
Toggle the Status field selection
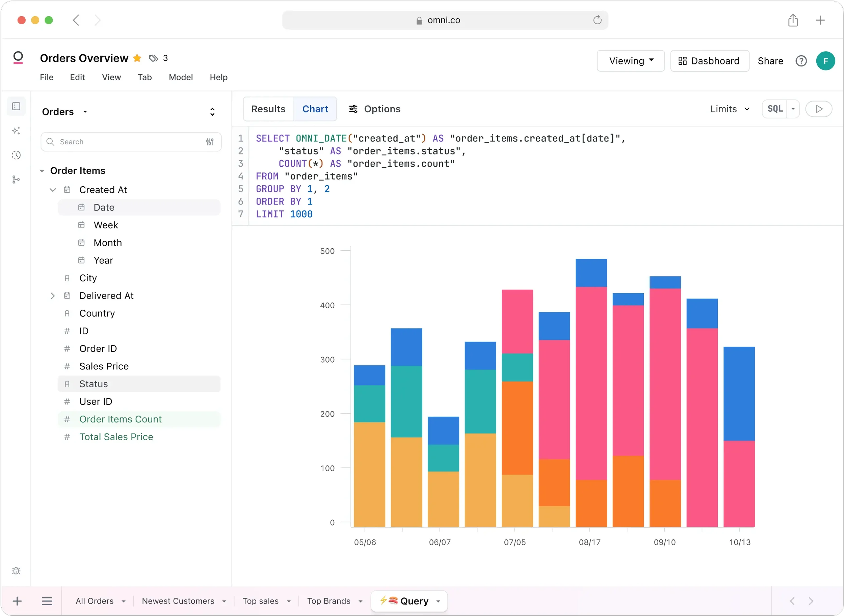pos(93,384)
